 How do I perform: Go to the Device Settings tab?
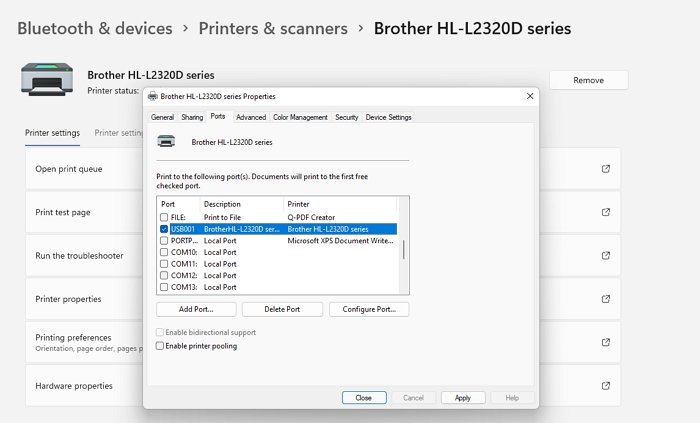click(x=388, y=117)
